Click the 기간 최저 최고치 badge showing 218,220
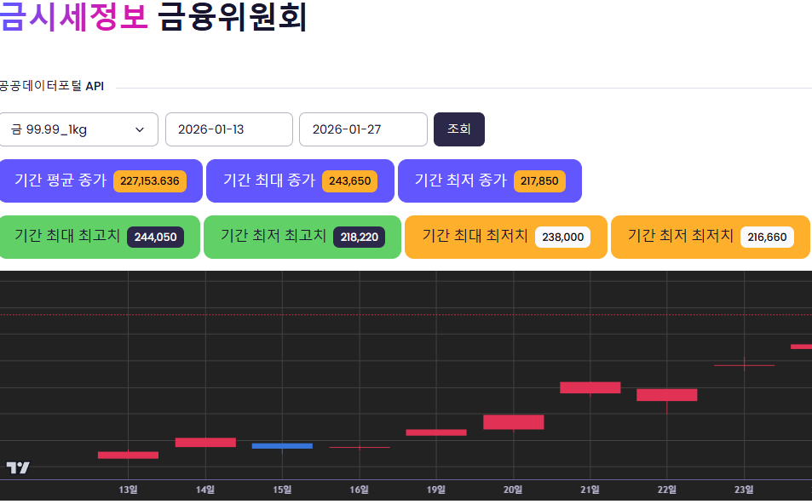The image size is (812, 504). (x=302, y=237)
